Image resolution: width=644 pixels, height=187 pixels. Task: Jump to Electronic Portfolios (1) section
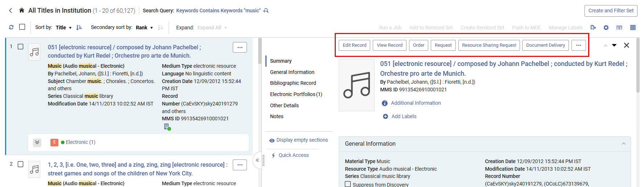tap(296, 94)
